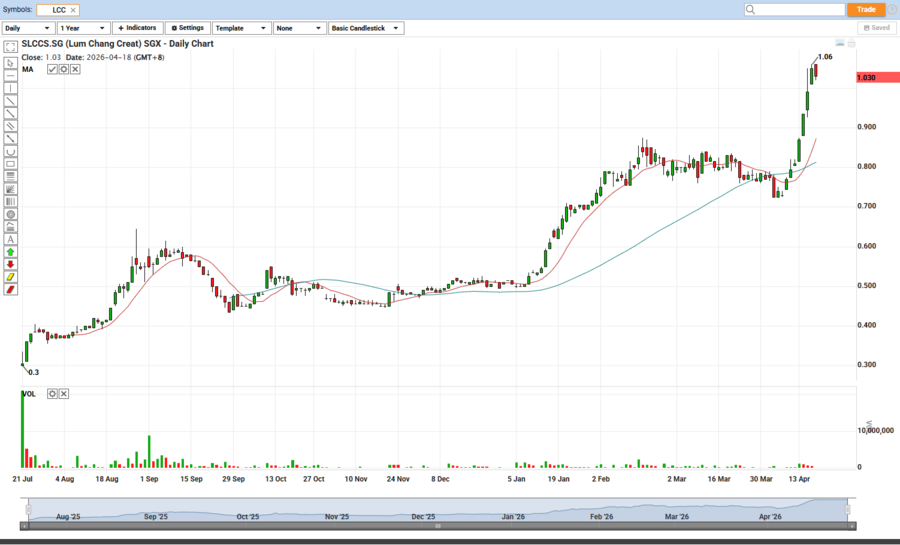Screen dimensions: 900x545
Task: Pick the red down arrow marker
Action: click(x=11, y=264)
